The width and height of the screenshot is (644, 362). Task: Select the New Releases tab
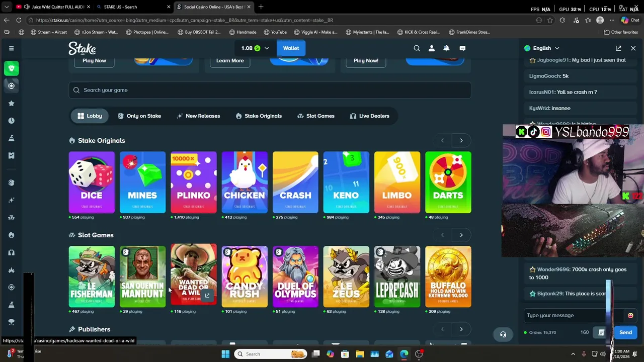[198, 116]
